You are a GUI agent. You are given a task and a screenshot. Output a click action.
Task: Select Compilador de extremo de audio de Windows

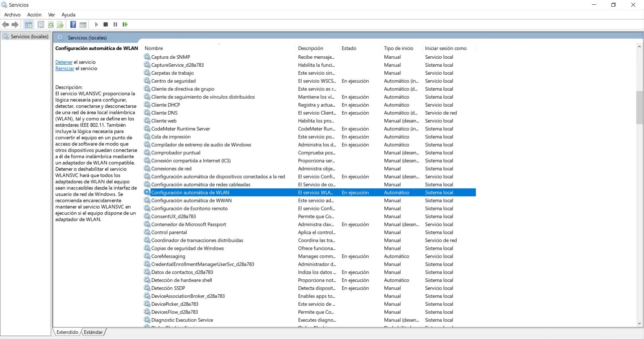click(x=309, y=145)
